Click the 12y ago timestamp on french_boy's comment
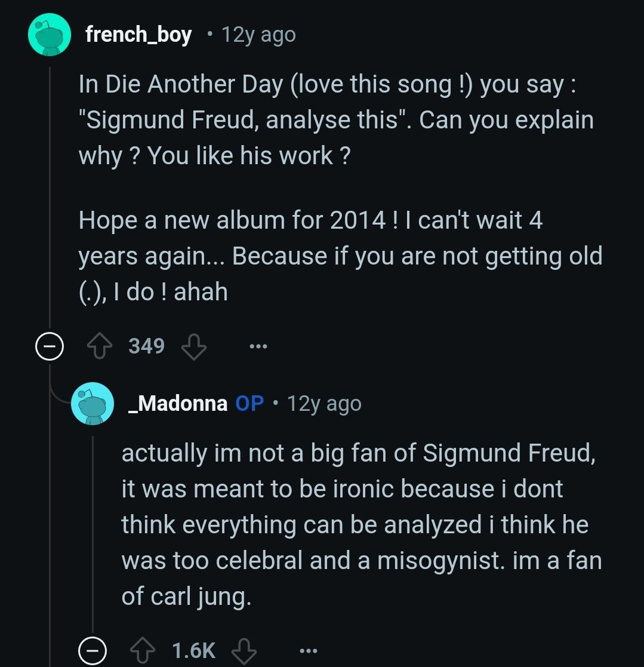 pyautogui.click(x=258, y=35)
